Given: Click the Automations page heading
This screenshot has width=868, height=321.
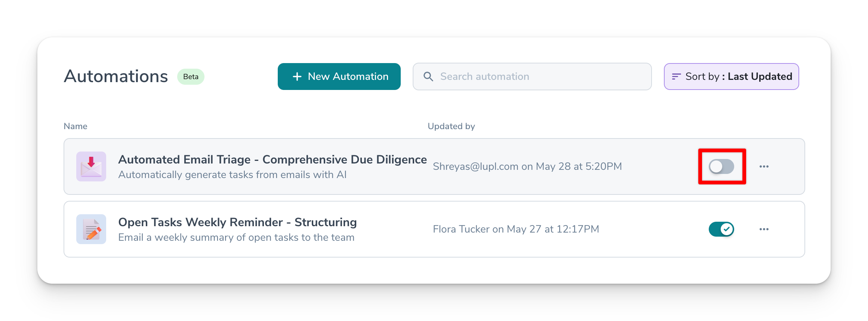Looking at the screenshot, I should pyautogui.click(x=116, y=77).
